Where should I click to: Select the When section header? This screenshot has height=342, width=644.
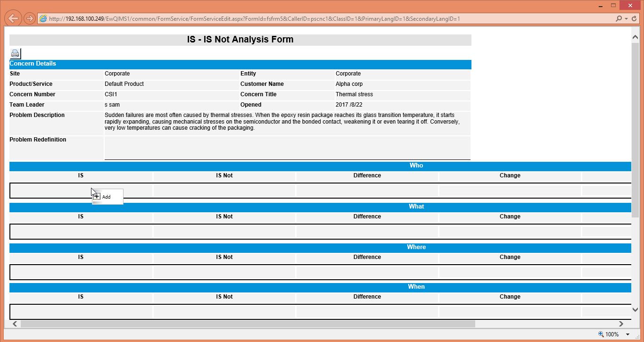coord(321,287)
